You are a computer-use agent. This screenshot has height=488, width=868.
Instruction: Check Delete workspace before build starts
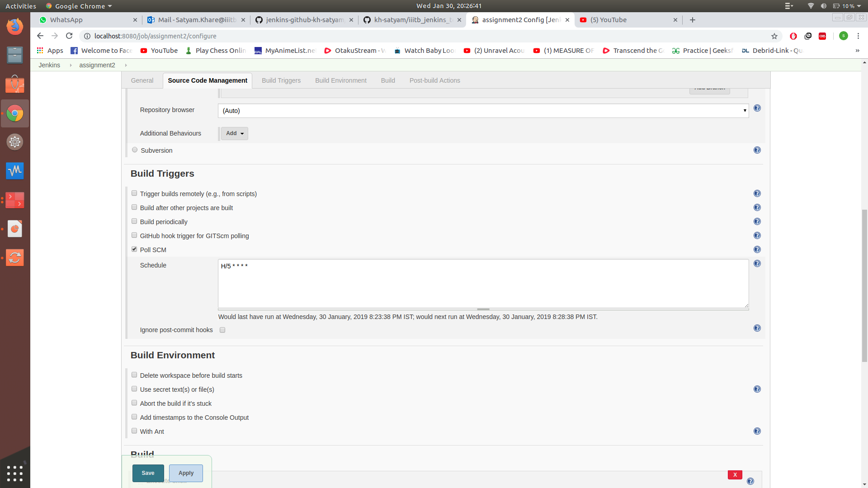134,375
